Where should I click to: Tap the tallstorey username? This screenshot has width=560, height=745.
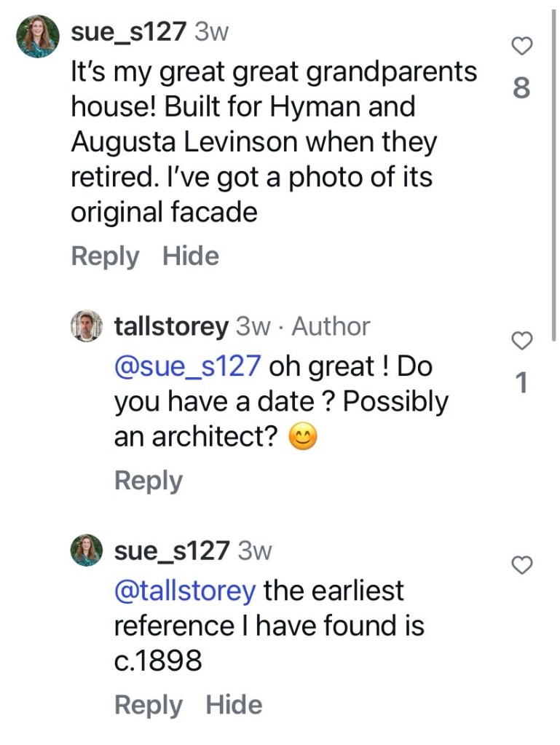171,327
